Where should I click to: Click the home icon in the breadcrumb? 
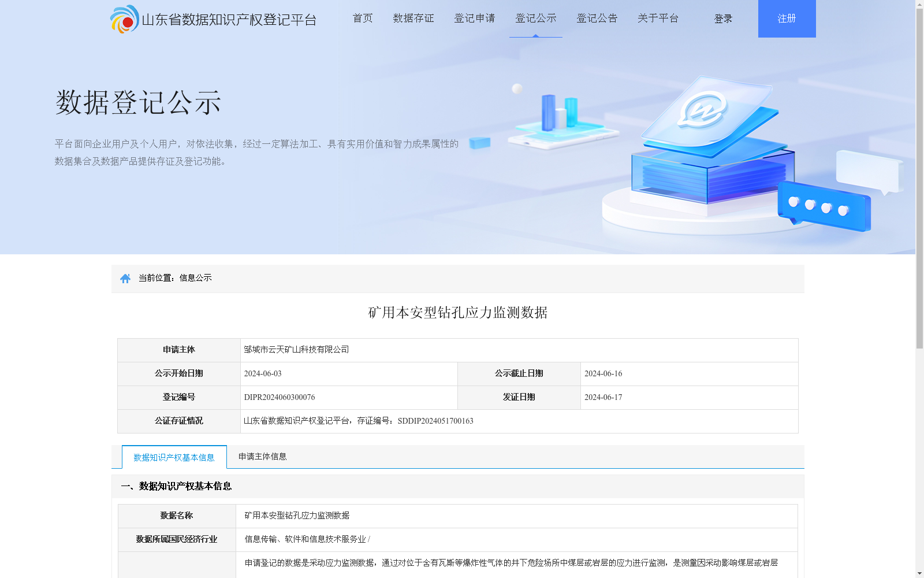point(125,278)
